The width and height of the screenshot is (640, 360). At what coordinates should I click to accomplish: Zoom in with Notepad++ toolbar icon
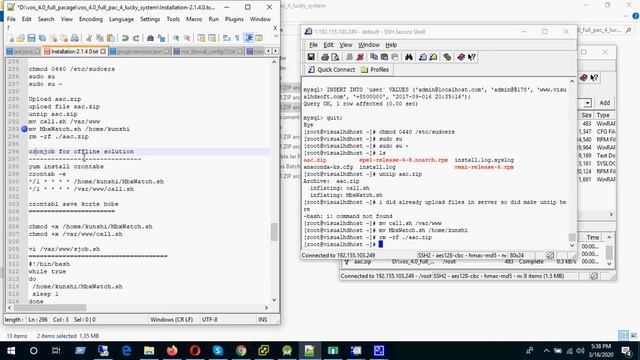(176, 38)
